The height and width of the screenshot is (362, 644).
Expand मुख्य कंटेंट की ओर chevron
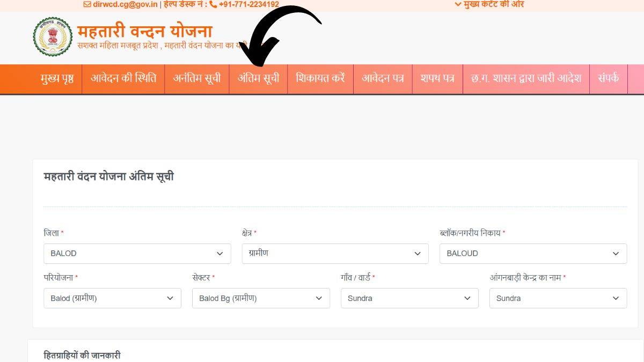coord(458,5)
